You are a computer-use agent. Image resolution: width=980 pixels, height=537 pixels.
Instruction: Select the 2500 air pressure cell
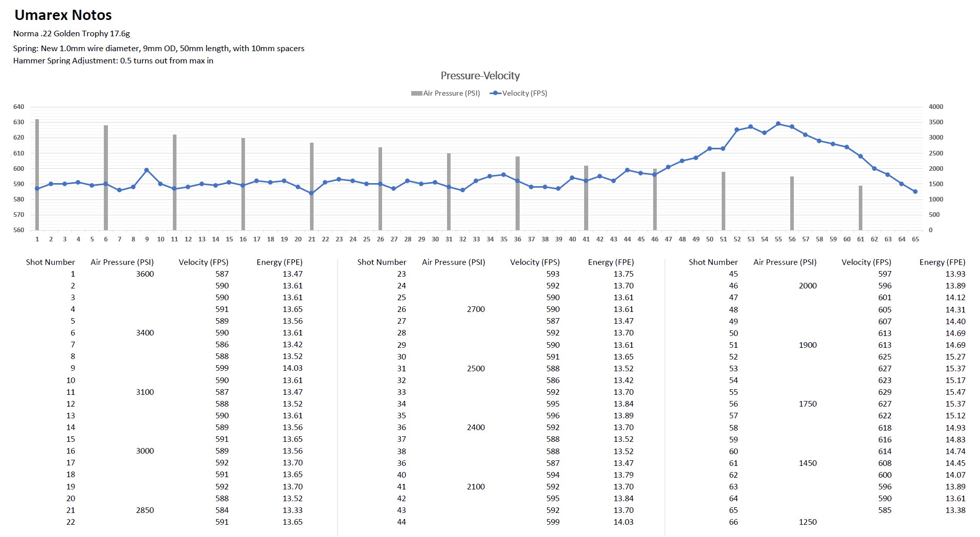[476, 369]
